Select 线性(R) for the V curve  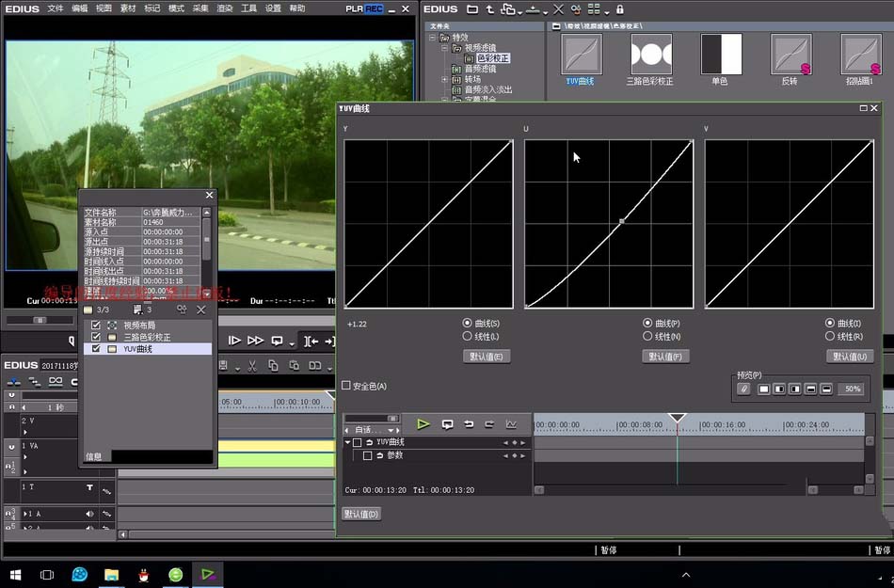coord(830,336)
